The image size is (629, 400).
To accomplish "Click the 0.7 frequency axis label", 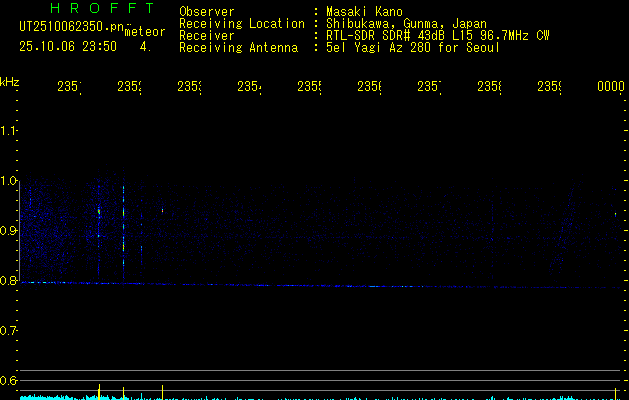I will [8, 331].
